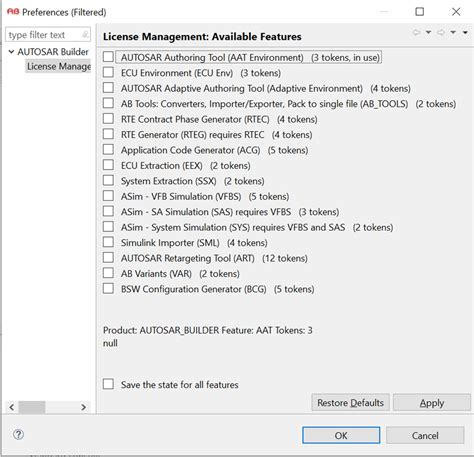
Task: Click the 'License Management: Available Features' heading
Action: [202, 37]
